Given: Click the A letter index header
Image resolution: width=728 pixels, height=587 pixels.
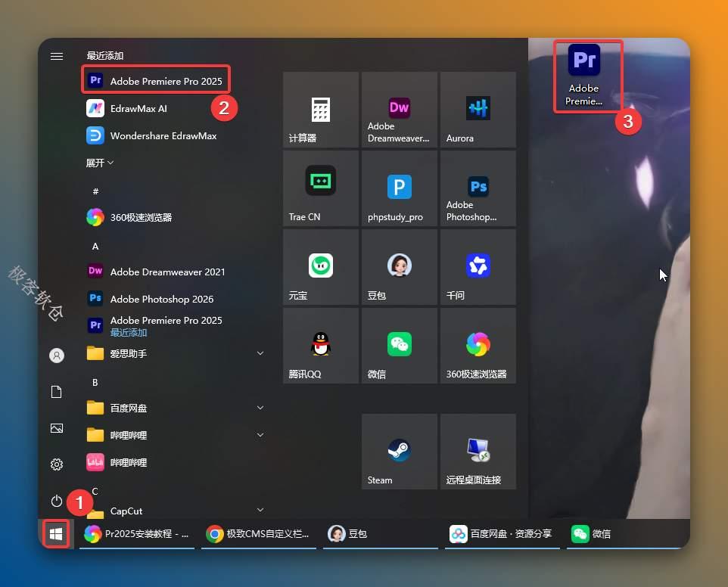Looking at the screenshot, I should tap(95, 246).
